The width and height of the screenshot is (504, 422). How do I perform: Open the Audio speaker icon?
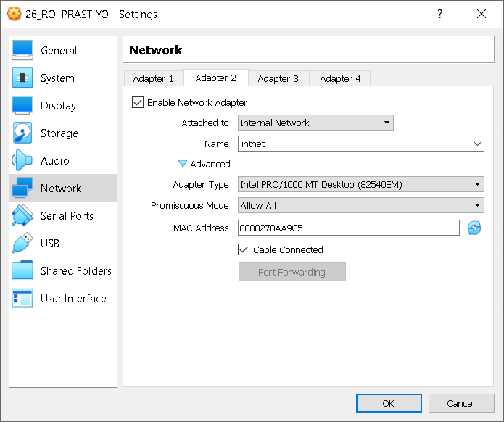tap(22, 160)
